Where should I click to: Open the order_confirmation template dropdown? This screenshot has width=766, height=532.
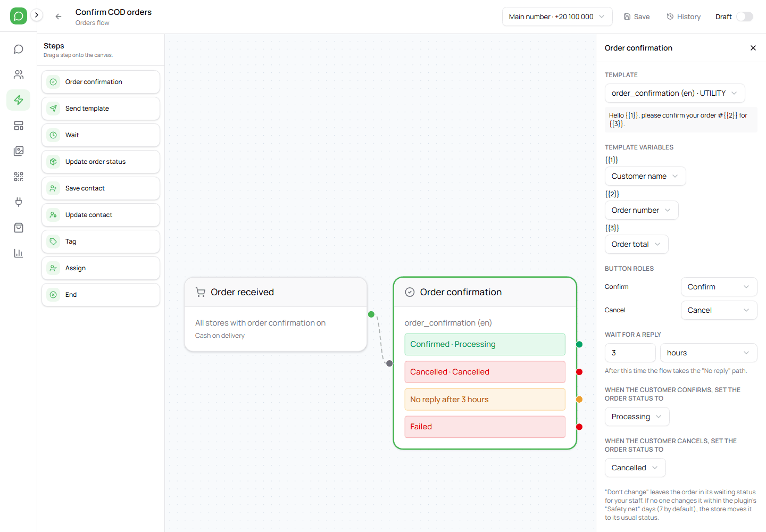[675, 93]
